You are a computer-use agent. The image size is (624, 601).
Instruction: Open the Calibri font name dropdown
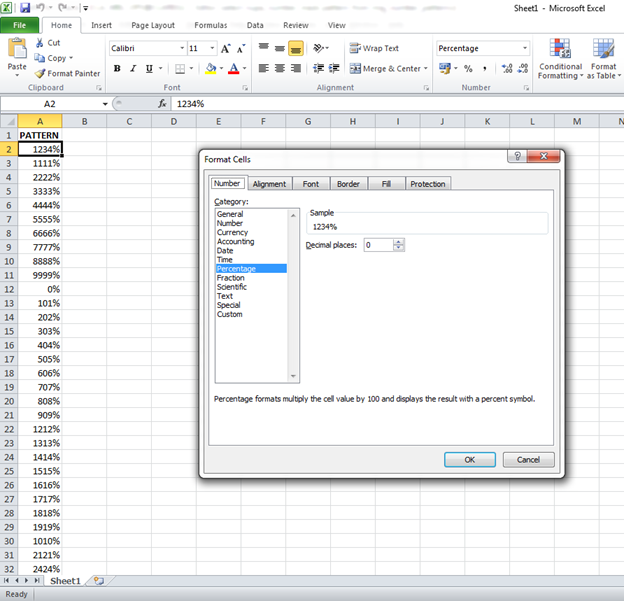pos(182,48)
